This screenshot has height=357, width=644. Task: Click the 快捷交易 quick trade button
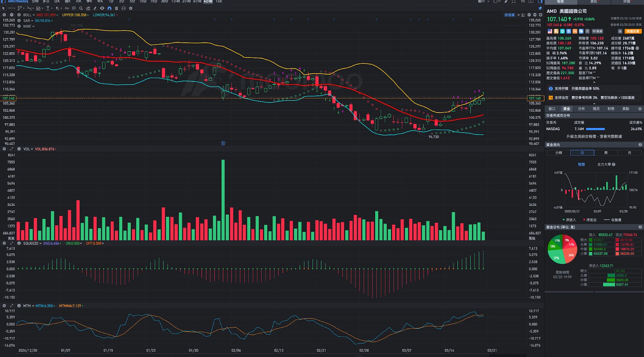point(633,31)
